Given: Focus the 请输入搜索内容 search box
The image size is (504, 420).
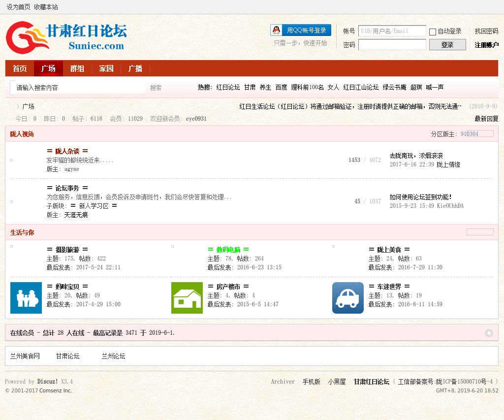Looking at the screenshot, I should (x=79, y=88).
